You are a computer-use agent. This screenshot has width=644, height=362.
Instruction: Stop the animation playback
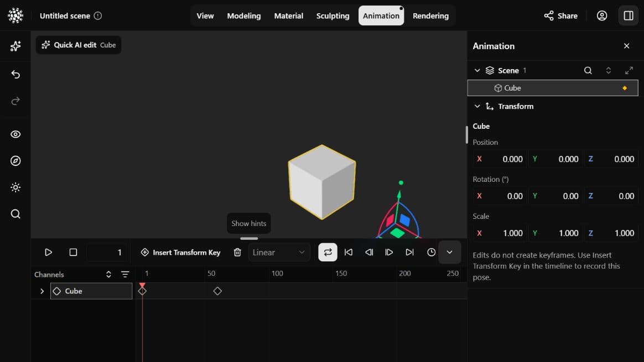click(x=73, y=253)
